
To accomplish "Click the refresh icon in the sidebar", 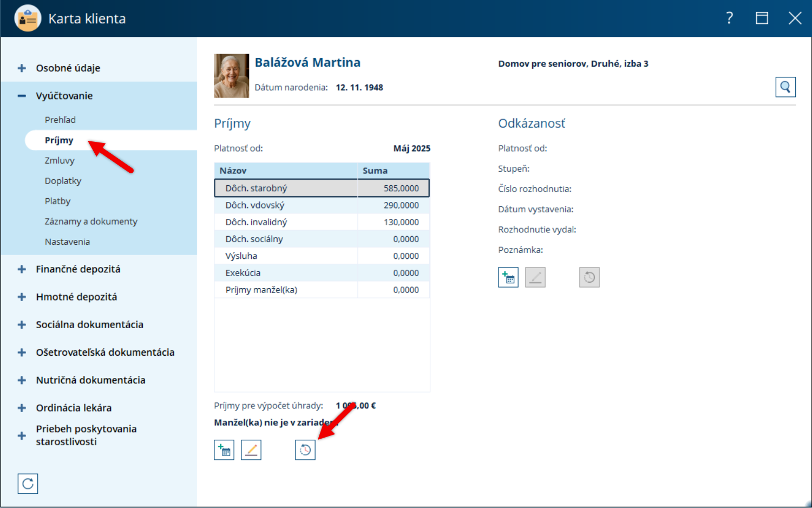I will click(x=28, y=484).
